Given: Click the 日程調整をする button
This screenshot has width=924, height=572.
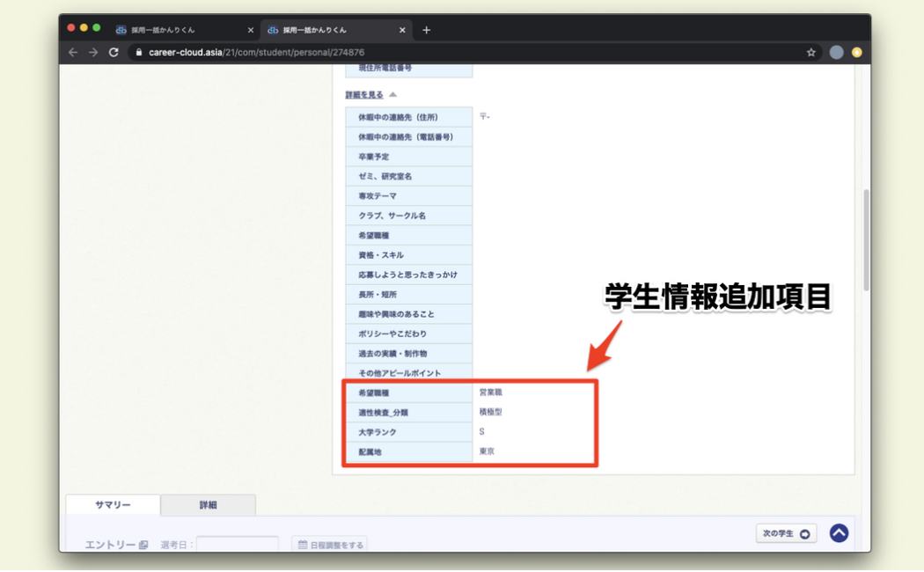Looking at the screenshot, I should coord(330,545).
